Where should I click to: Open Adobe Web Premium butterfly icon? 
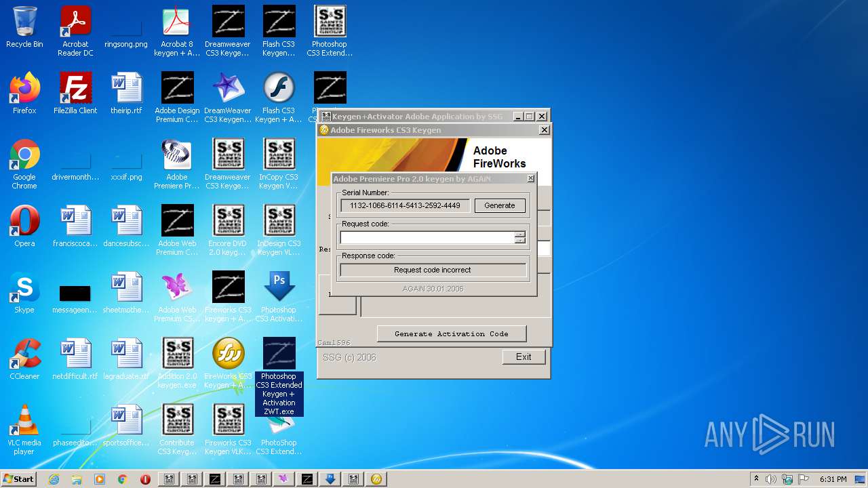pos(177,296)
